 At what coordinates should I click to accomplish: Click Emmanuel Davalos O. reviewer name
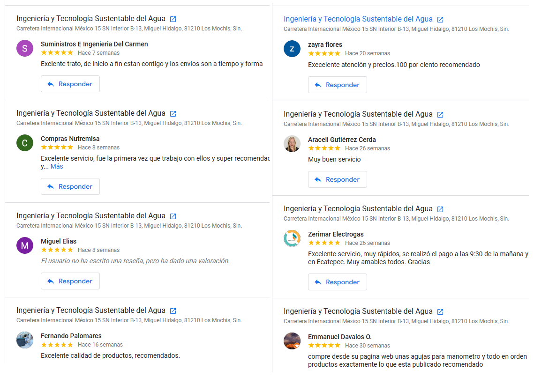[339, 337]
